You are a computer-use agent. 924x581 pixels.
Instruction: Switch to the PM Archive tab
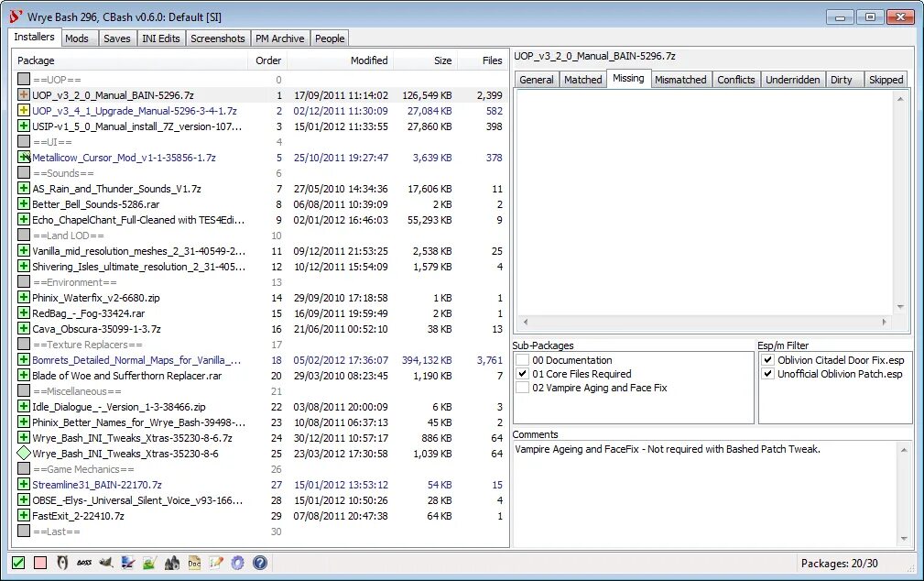(280, 38)
